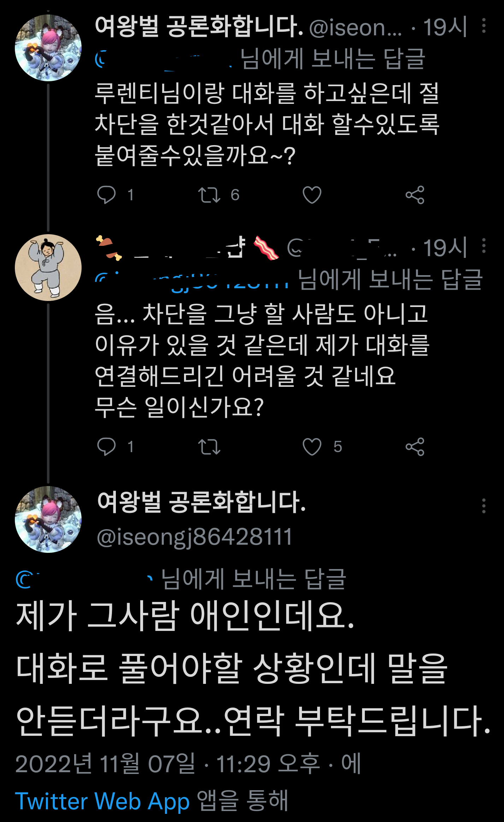Share the second tweet
504x822 pixels.
tap(415, 447)
